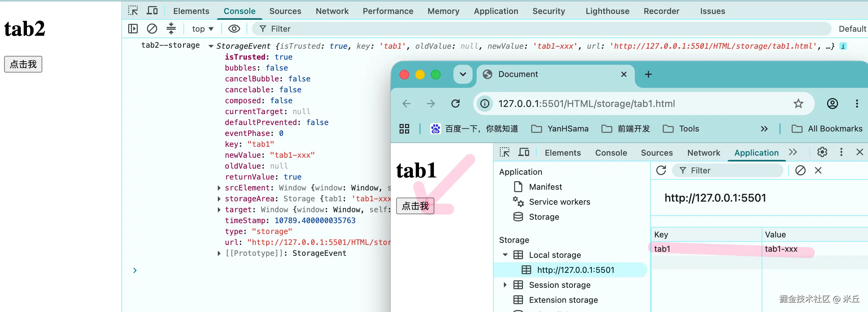Image resolution: width=868 pixels, height=312 pixels.
Task: Go forward in the front browser
Action: [431, 104]
